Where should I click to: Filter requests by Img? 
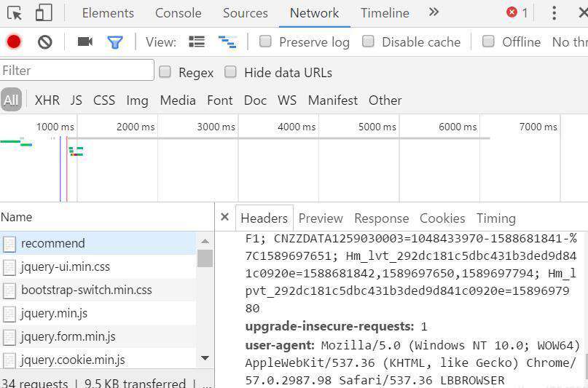[137, 100]
